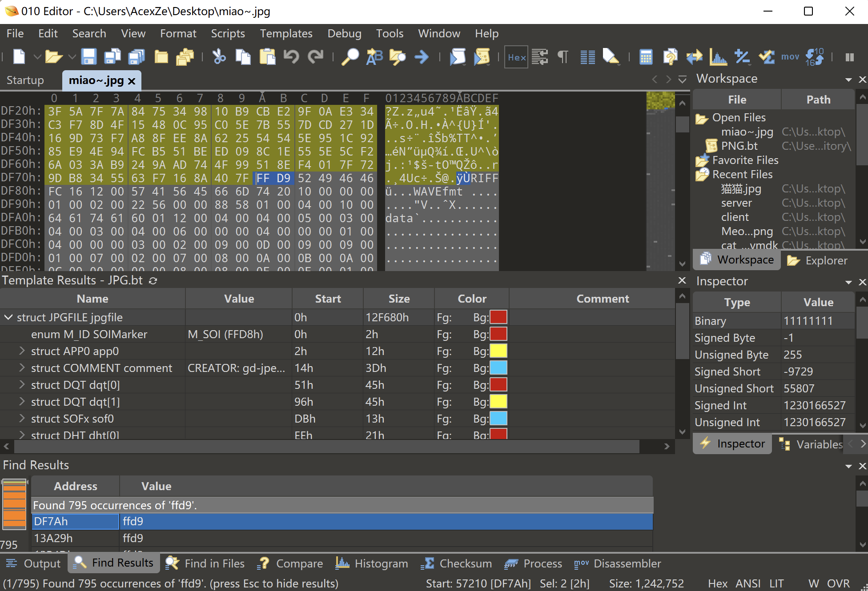868x591 pixels.
Task: Toggle the Hex indicator in status bar
Action: 717,583
